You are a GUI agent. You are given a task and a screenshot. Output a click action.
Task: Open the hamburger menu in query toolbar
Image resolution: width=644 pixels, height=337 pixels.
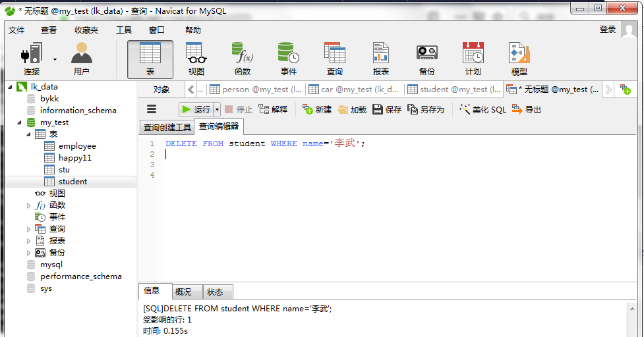tap(152, 109)
